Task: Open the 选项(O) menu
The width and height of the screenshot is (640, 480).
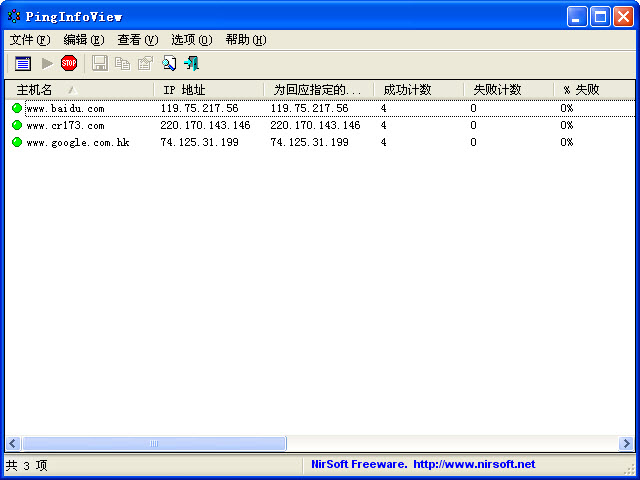Action: 191,40
